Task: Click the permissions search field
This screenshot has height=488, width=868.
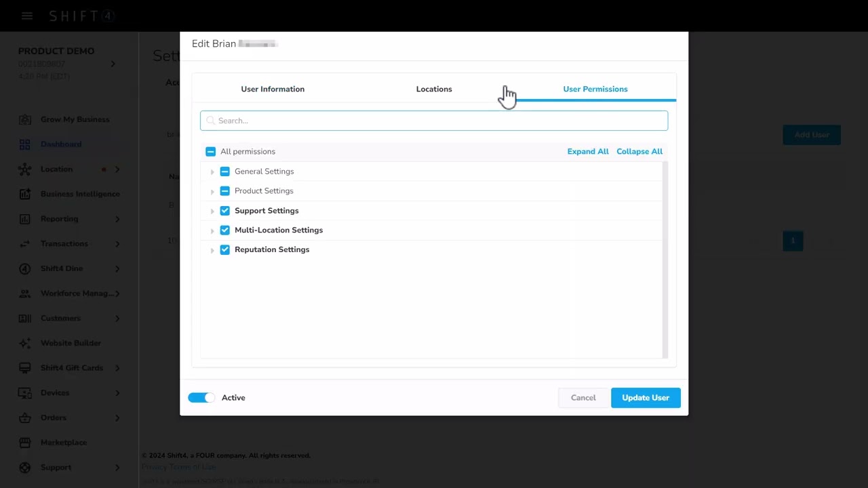Action: point(434,121)
